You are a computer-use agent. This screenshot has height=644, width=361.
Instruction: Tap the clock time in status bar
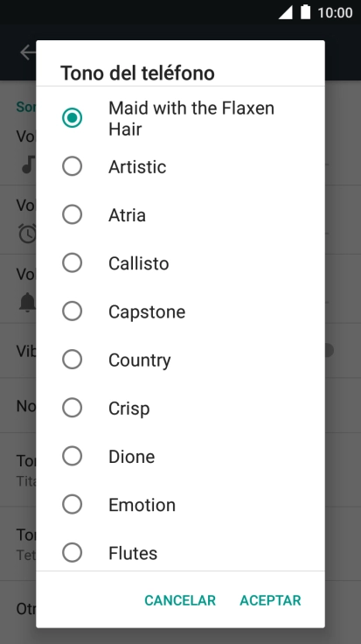point(335,13)
